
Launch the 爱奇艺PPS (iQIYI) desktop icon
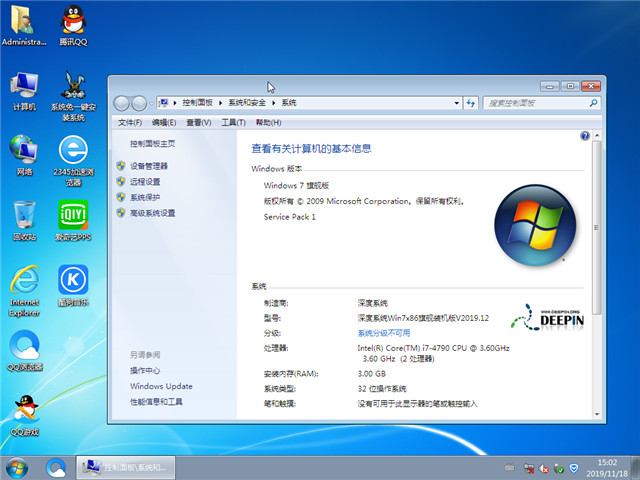(x=73, y=220)
